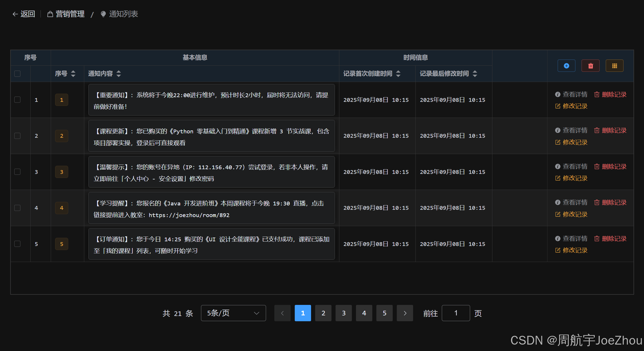Go to page 5 in pagination
The height and width of the screenshot is (351, 644).
coord(385,313)
